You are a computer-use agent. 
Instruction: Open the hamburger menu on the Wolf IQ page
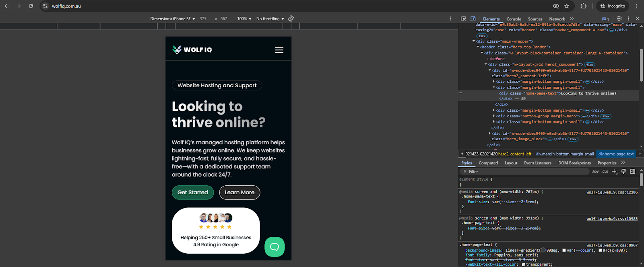coord(279,50)
